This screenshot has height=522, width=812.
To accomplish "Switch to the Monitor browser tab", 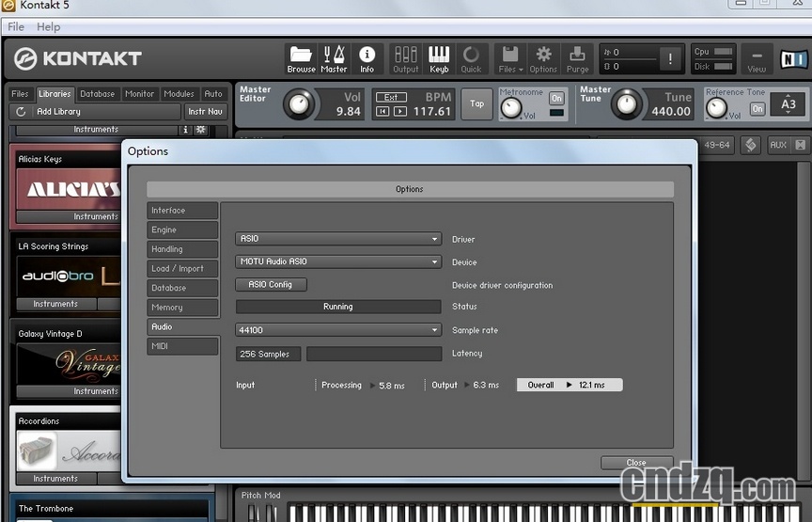I will [x=139, y=94].
